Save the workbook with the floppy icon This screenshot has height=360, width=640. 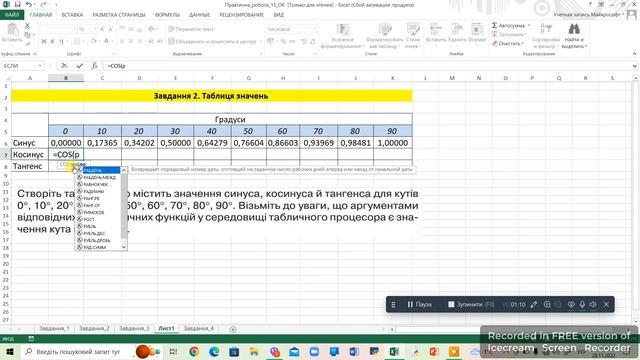click(17, 4)
